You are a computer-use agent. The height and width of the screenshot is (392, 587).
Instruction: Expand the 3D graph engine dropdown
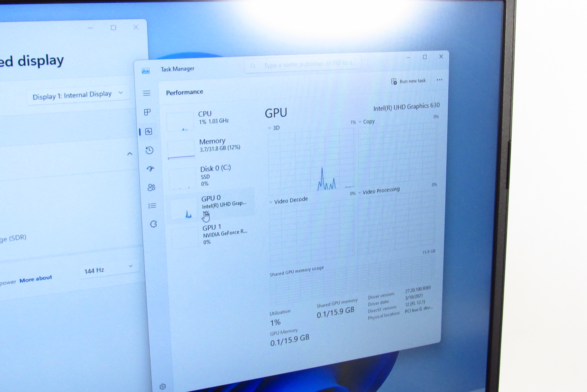tap(274, 128)
